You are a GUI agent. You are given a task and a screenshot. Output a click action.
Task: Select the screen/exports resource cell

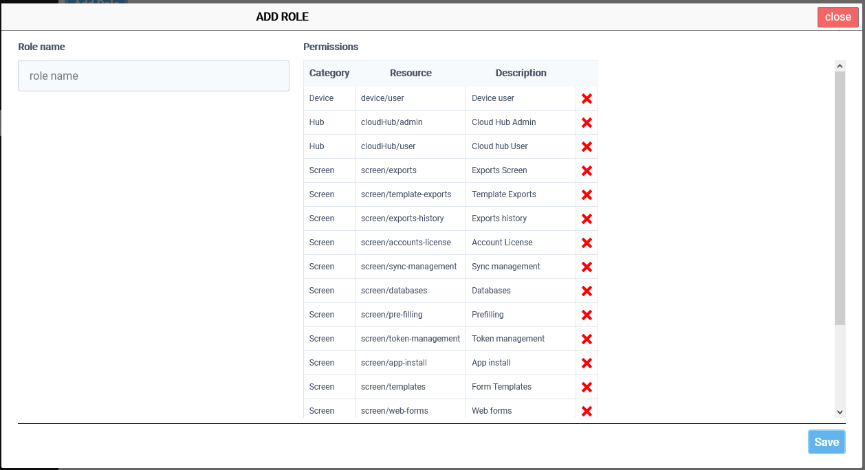(x=410, y=170)
